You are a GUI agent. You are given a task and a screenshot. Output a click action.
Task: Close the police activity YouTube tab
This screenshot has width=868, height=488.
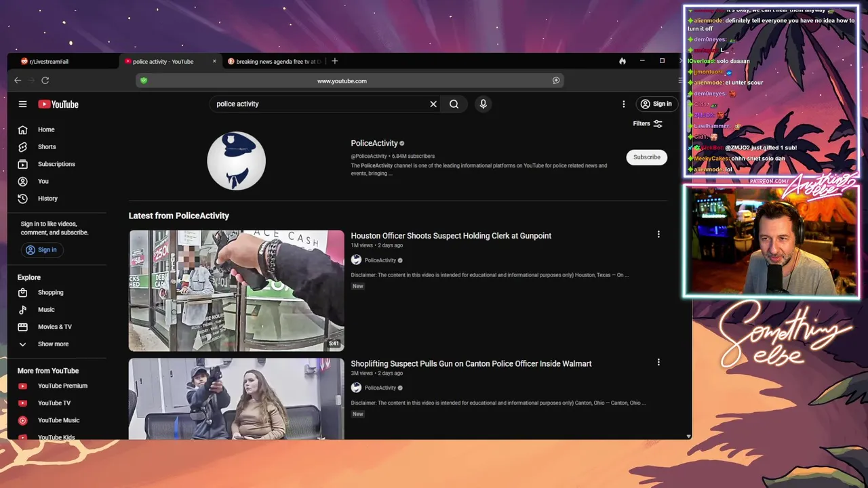tap(214, 62)
